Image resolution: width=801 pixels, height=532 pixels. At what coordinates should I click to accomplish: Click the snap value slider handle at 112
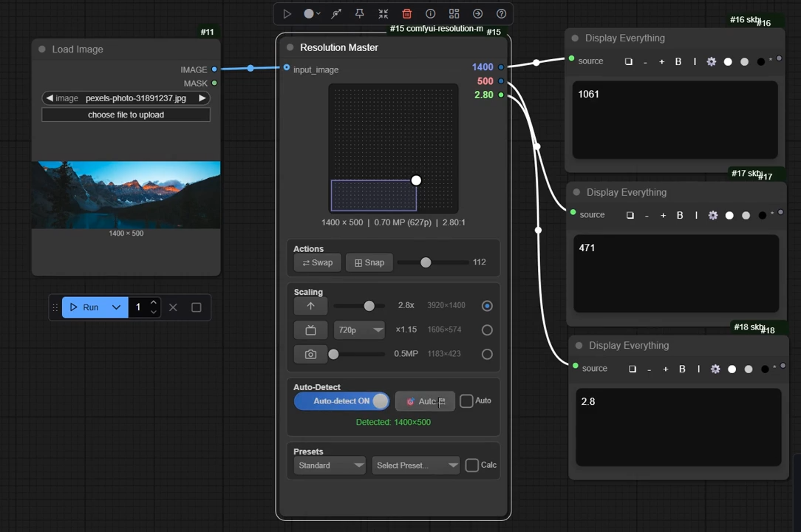[426, 262]
